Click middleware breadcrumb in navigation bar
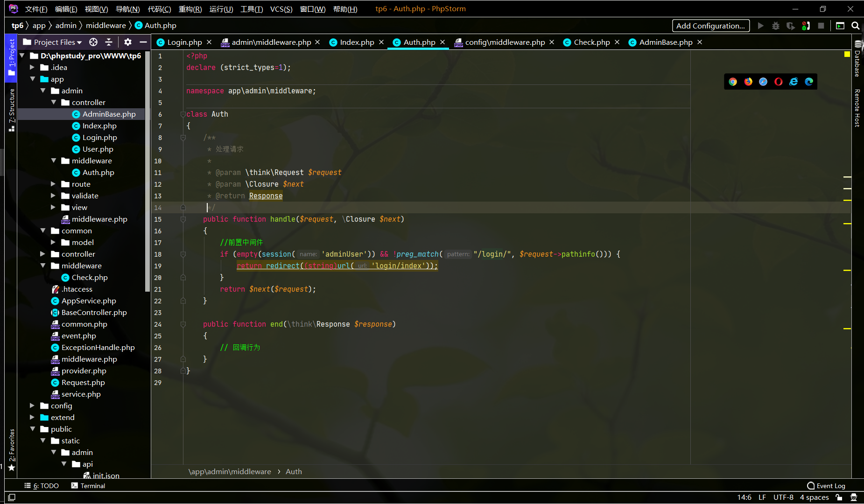Viewport: 864px width, 504px height. (x=105, y=26)
